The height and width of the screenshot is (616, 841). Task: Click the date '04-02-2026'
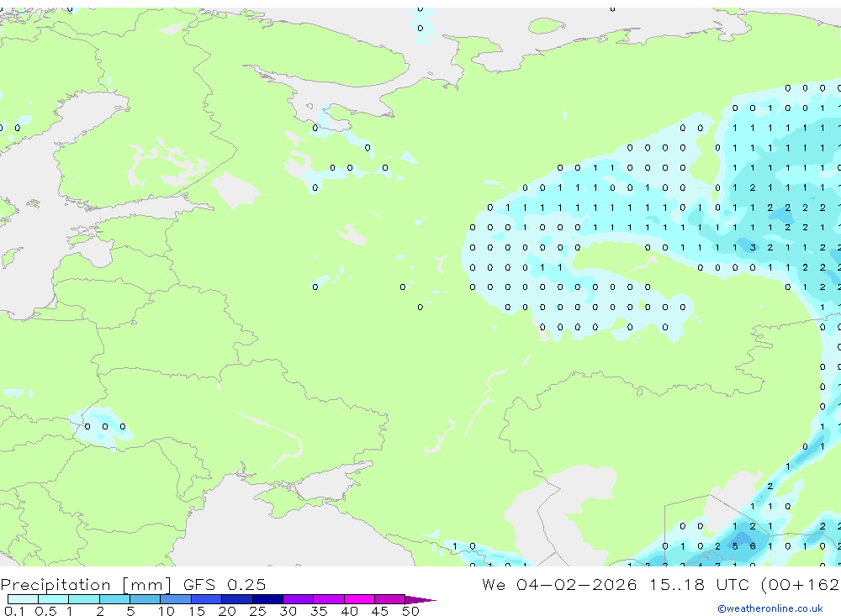pyautogui.click(x=577, y=584)
